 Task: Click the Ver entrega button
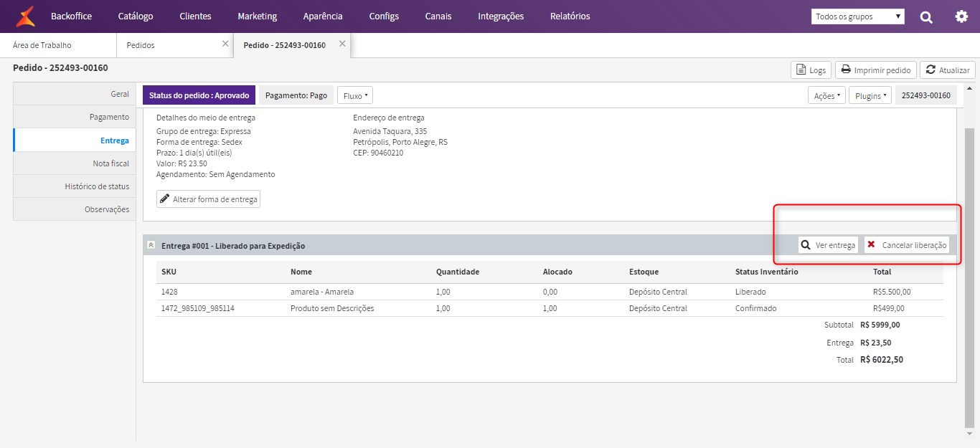coord(829,245)
